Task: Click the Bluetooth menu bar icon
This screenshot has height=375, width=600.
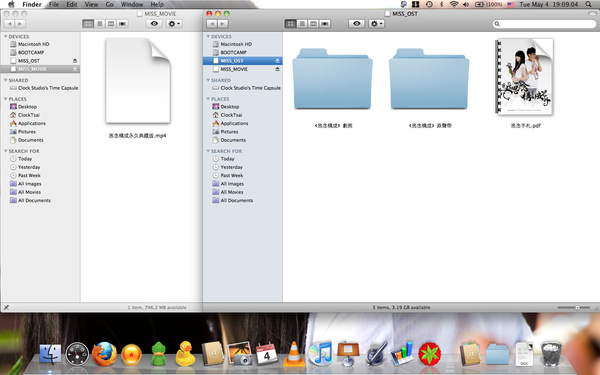Action: pyautogui.click(x=441, y=5)
